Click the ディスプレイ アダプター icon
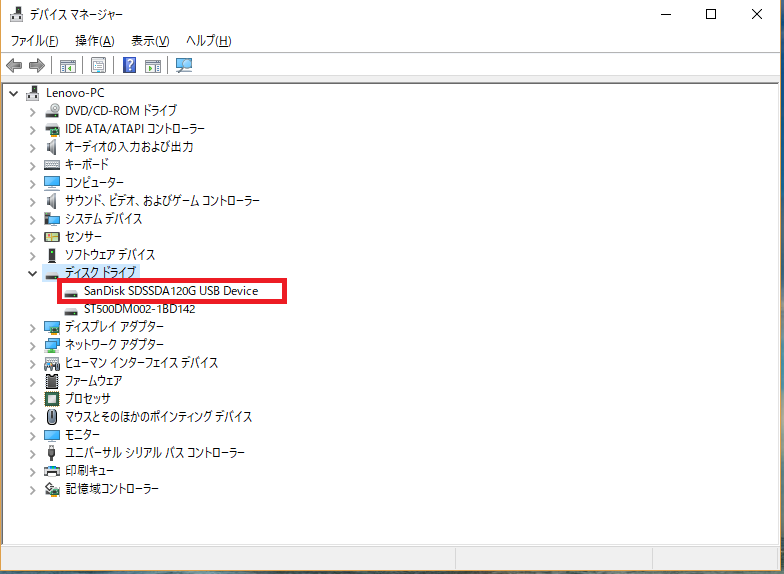Screen dimensions: 784x574 pos(52,327)
